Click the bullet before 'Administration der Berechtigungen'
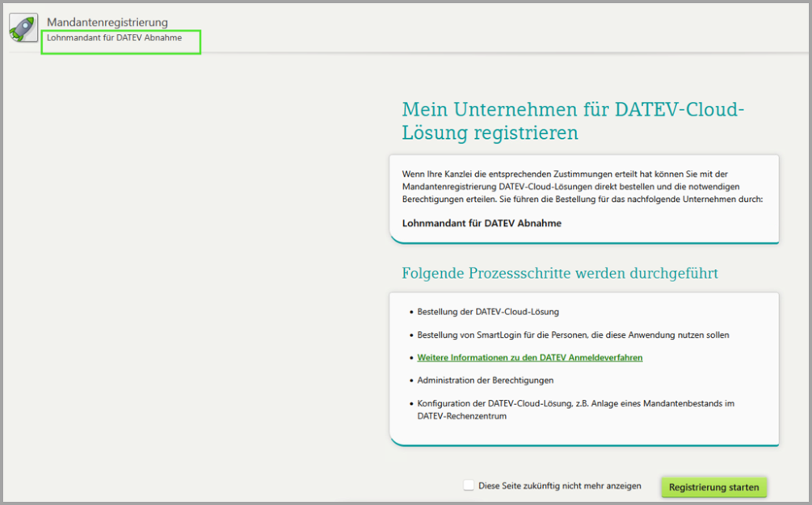Screen dimensions: 812x505 click(x=410, y=380)
